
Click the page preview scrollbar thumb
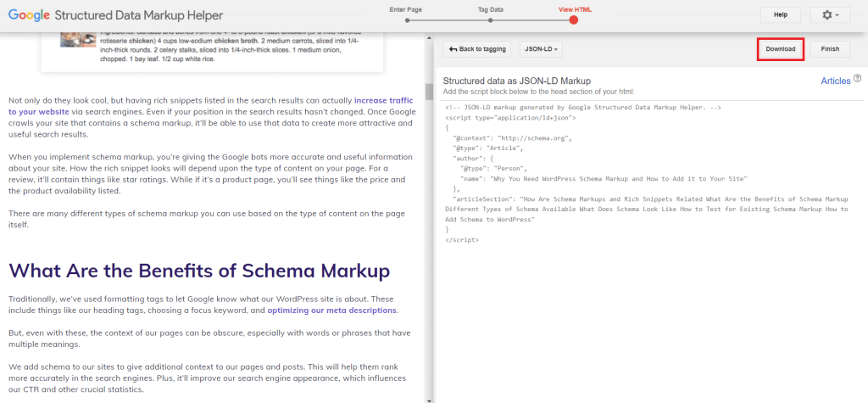click(429, 92)
